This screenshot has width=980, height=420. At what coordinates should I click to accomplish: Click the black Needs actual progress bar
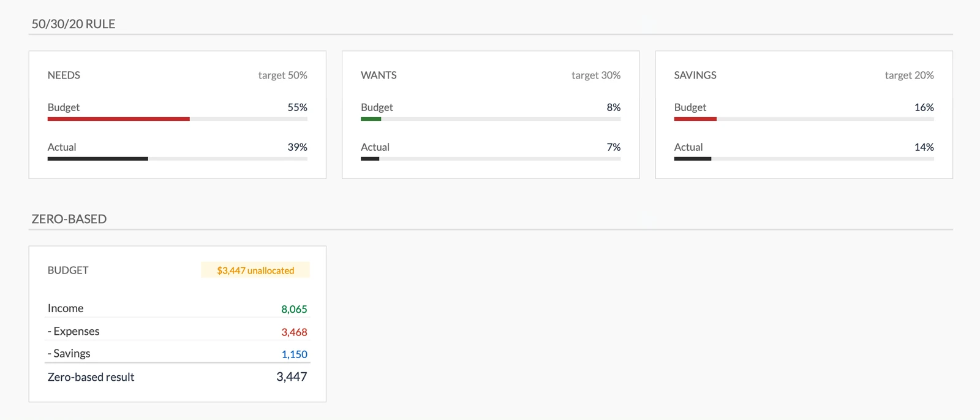tap(98, 159)
